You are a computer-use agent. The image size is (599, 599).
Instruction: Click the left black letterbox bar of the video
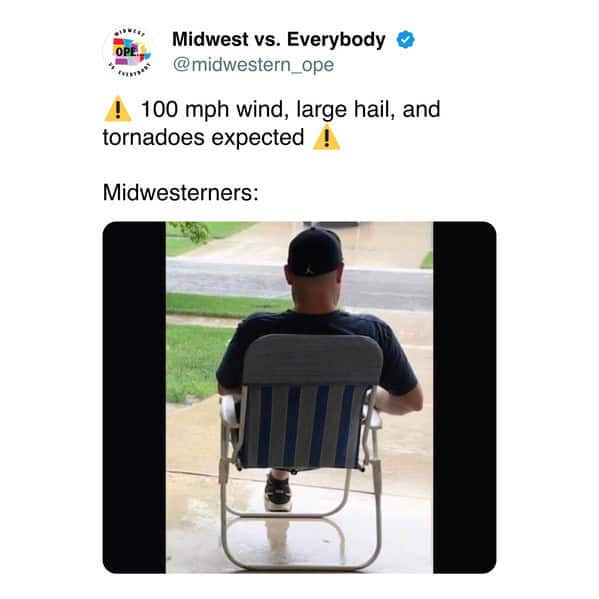coord(134,397)
